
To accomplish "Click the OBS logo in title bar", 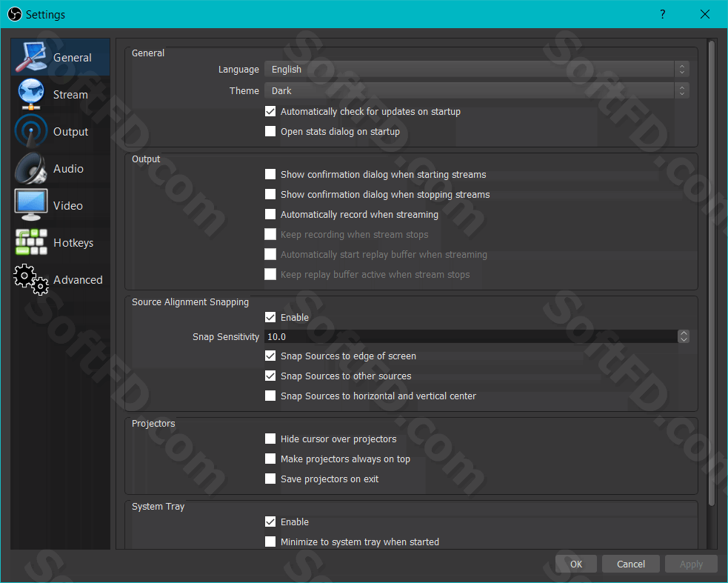I will coord(14,14).
